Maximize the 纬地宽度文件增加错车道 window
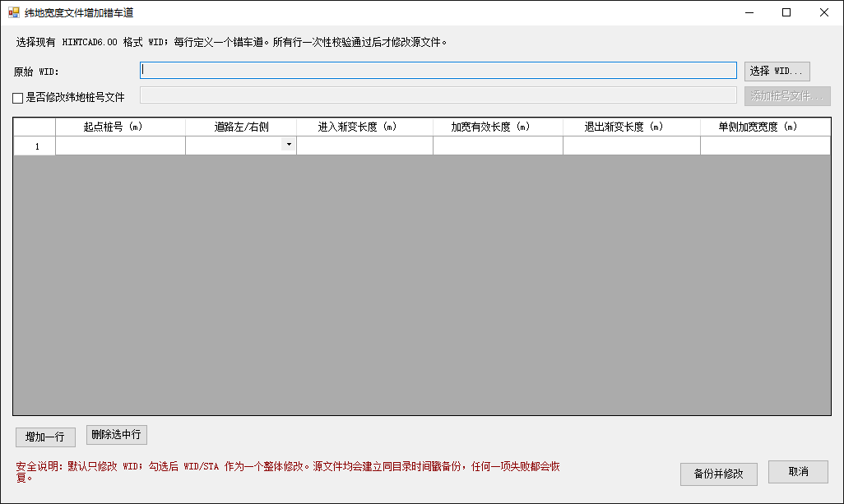Viewport: 844px width, 504px height. tap(786, 12)
